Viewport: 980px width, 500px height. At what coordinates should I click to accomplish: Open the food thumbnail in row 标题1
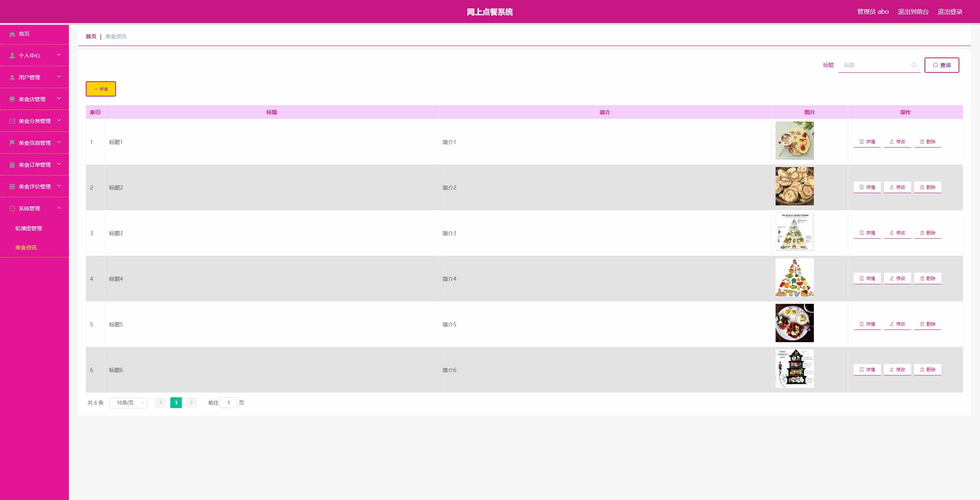coord(794,141)
